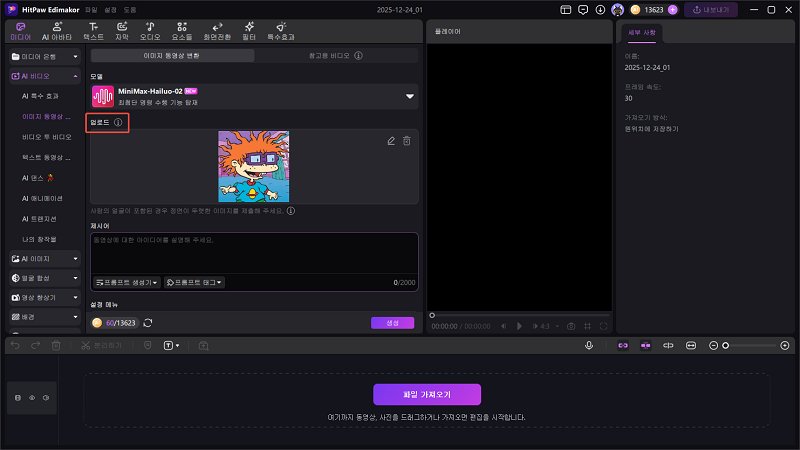
Task: Click the info icon beside 참고용 비디오
Action: click(x=359, y=55)
